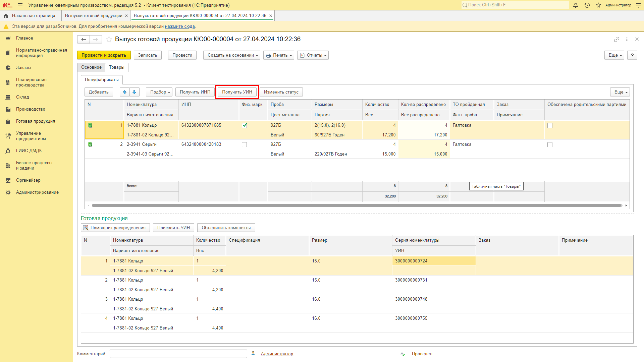Click the notifications bell icon

tap(576, 5)
